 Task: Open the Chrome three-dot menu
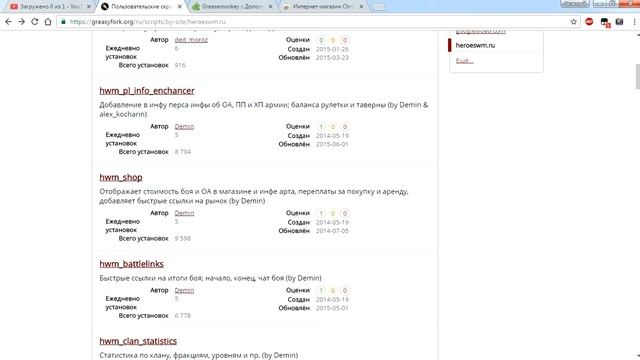pyautogui.click(x=634, y=22)
